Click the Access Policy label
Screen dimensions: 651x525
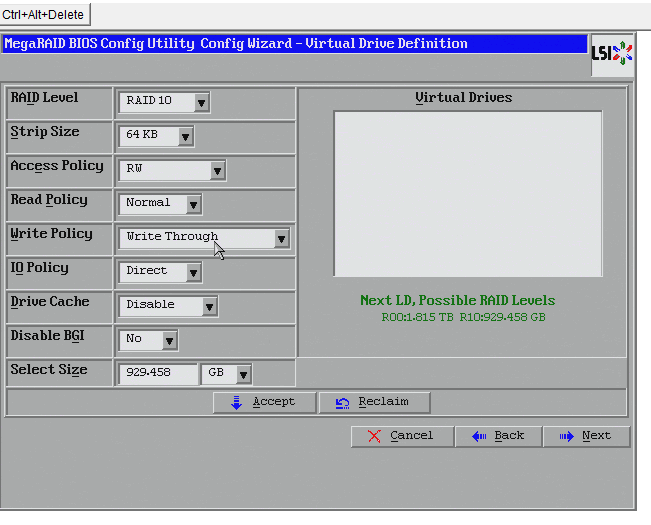57,166
